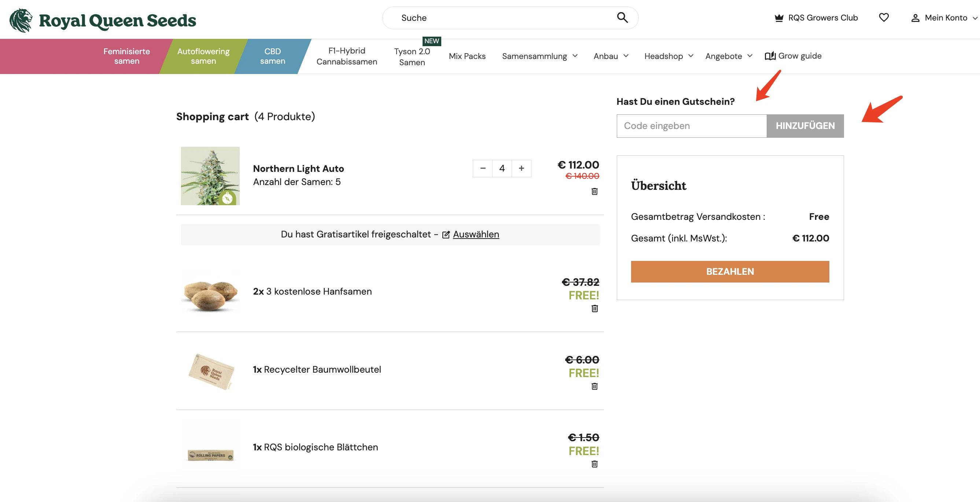Click the Grow guide book icon
The width and height of the screenshot is (980, 502).
pyautogui.click(x=770, y=56)
